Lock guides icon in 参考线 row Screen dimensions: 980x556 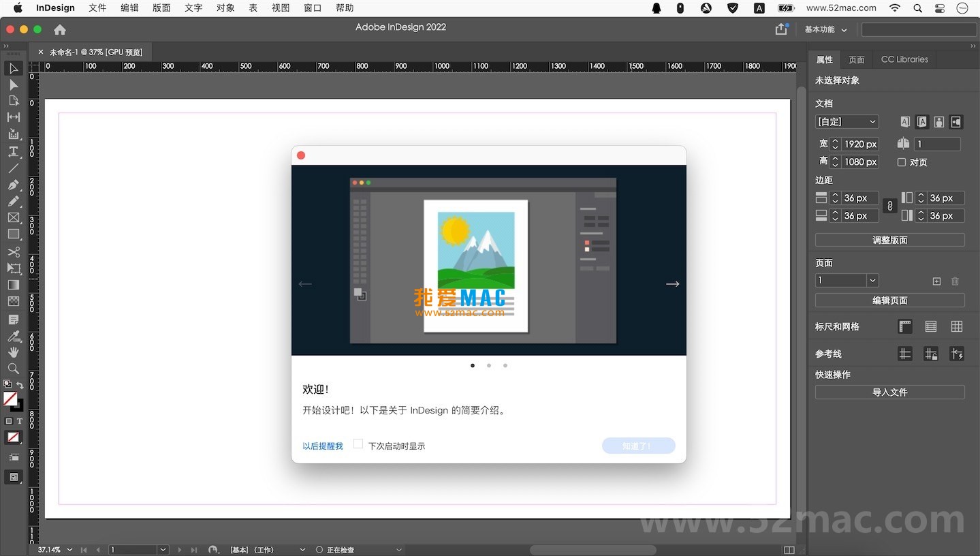[x=931, y=354]
